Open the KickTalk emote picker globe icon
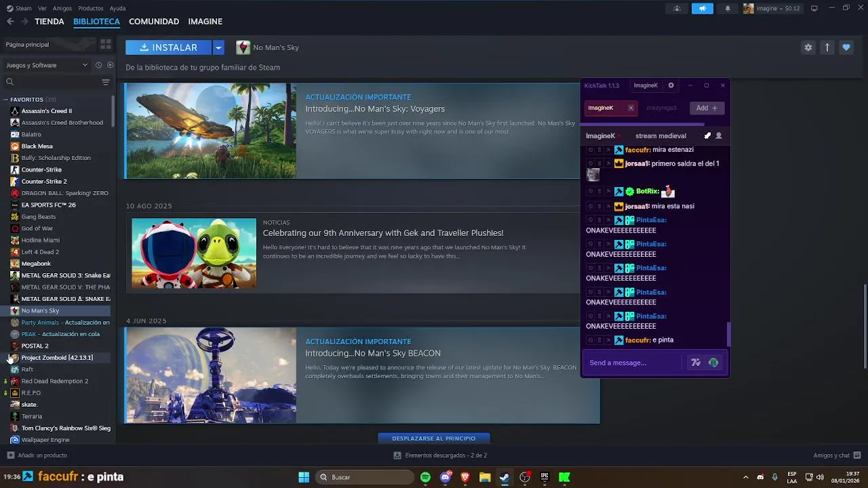Screen dimensions: 868x488 pos(713,363)
